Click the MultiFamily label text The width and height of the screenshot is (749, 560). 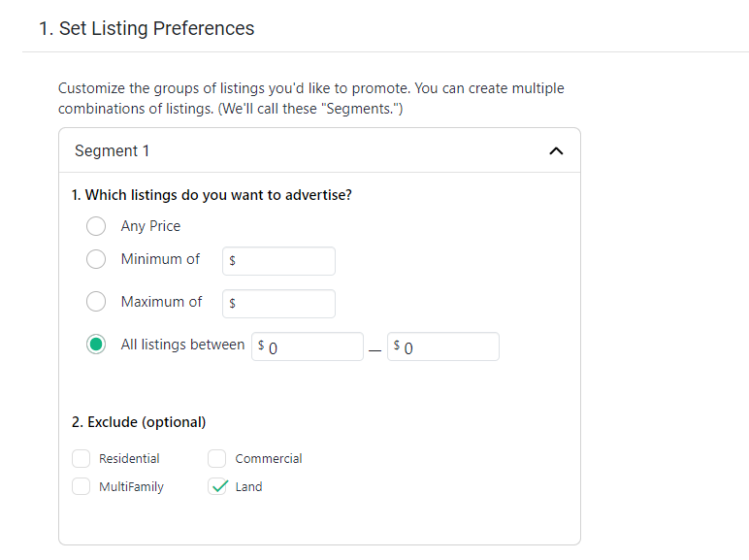tap(131, 487)
